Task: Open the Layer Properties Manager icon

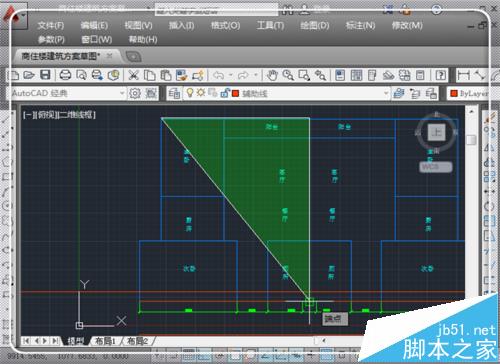Action: 174,94
